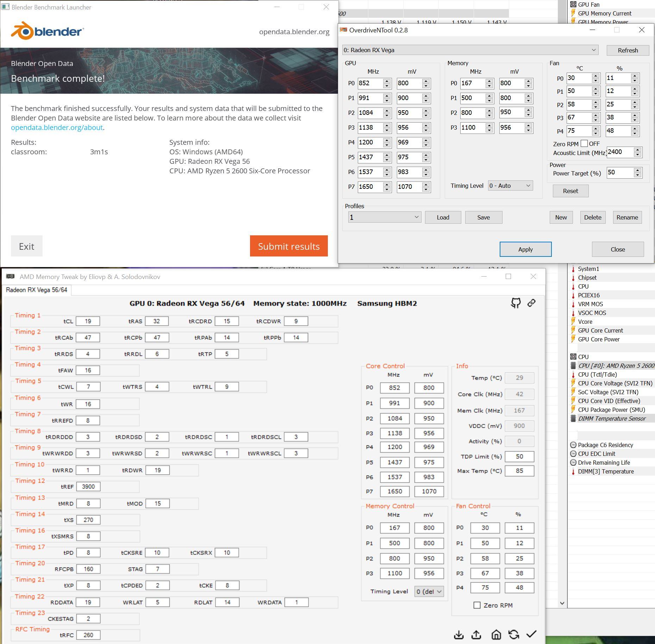
Task: Delete the selected profile in OverdriveNTool
Action: (x=593, y=217)
